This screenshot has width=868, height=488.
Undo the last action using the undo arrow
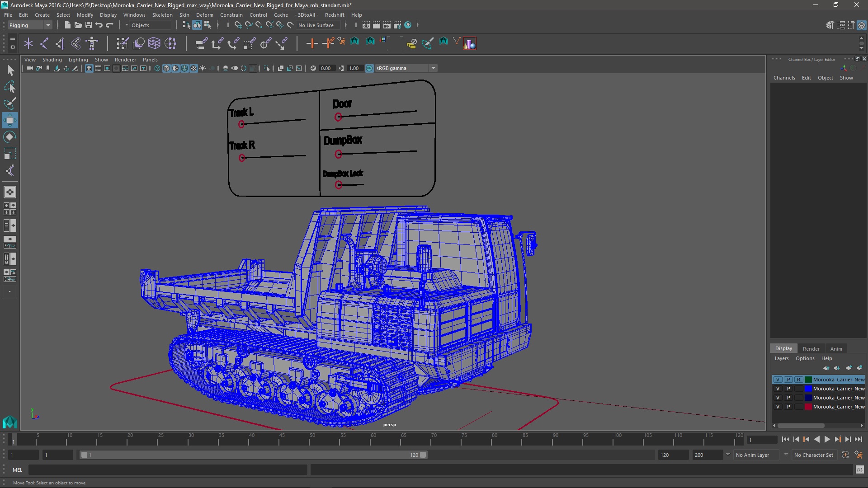click(x=99, y=25)
